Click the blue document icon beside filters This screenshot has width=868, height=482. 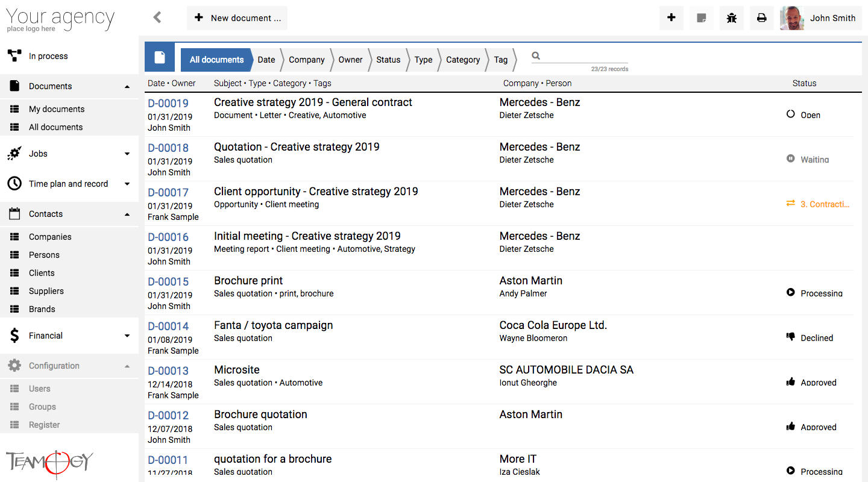(x=160, y=57)
